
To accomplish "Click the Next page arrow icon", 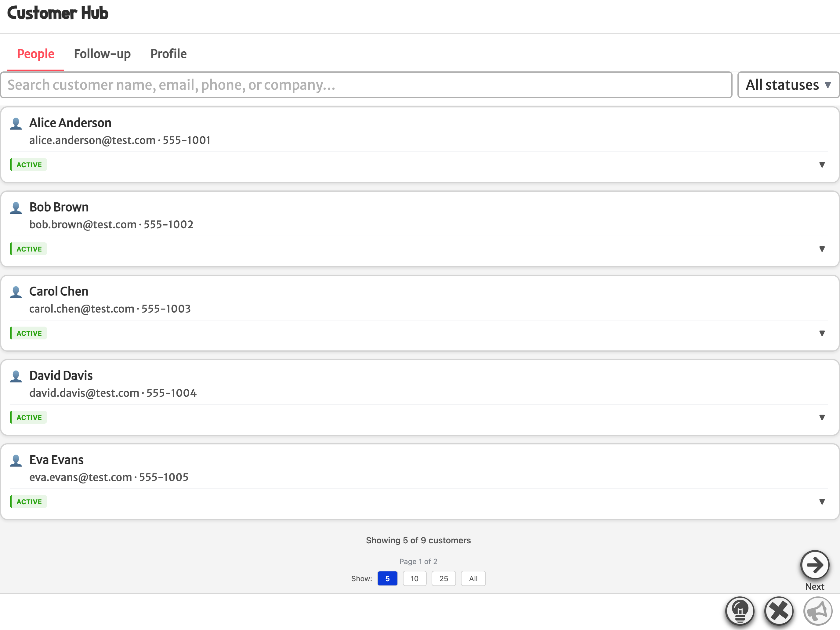I will coord(815,565).
